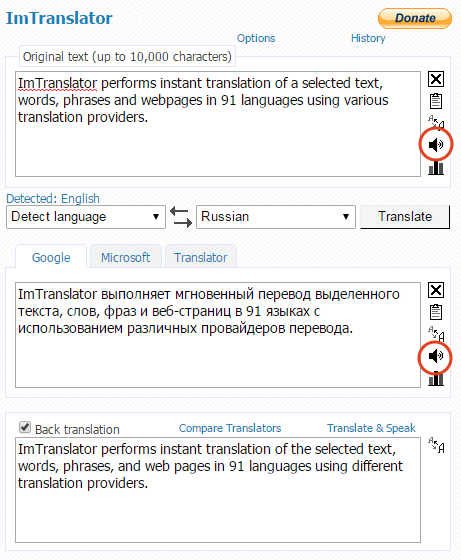Open Compare Translators link
Viewport: 461px width, 560px height.
pos(230,428)
